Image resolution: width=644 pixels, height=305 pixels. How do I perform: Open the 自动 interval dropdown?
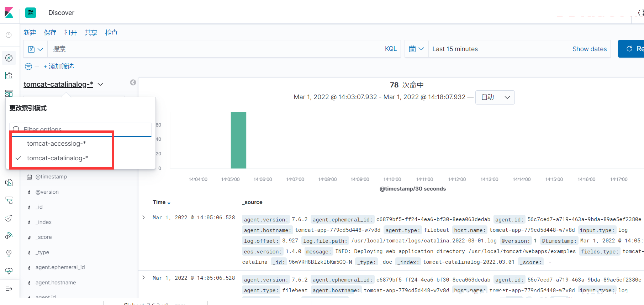pyautogui.click(x=495, y=97)
